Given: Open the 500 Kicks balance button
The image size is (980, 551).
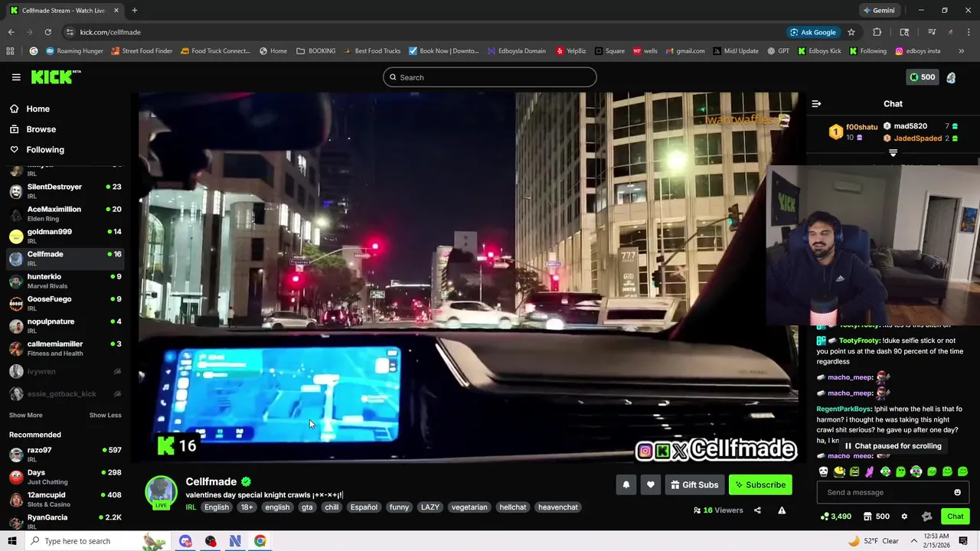Looking at the screenshot, I should point(922,77).
